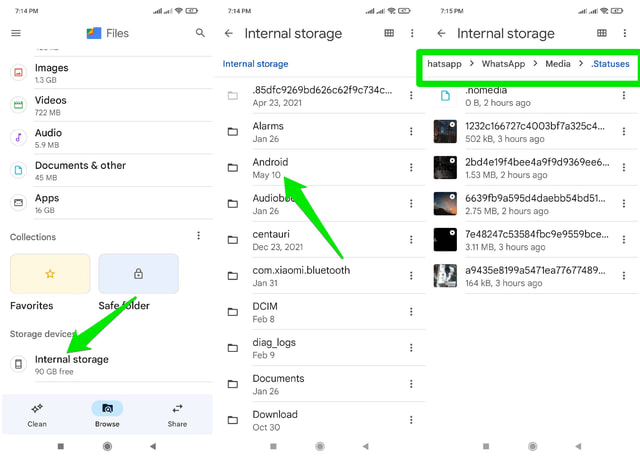This screenshot has width=640, height=460.
Task: Switch to grid view in folder list screen
Action: 389,33
